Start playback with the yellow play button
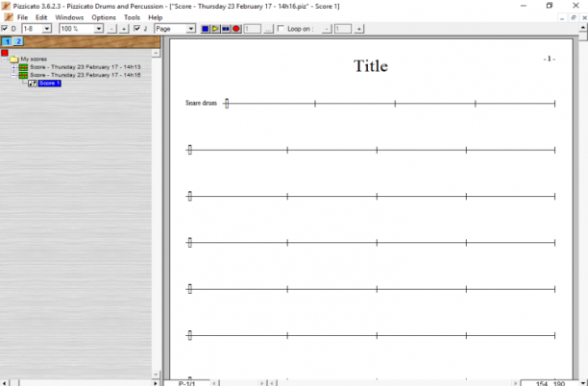 [x=215, y=29]
